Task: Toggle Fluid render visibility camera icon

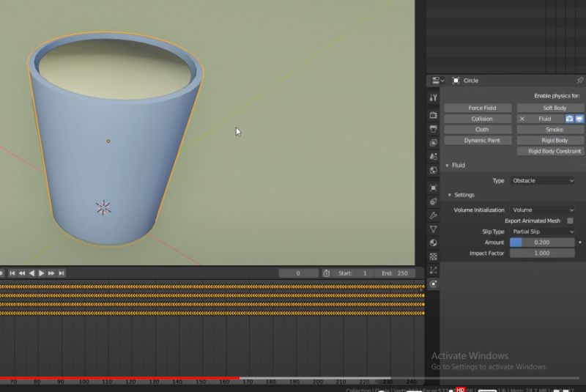Action: coord(569,119)
